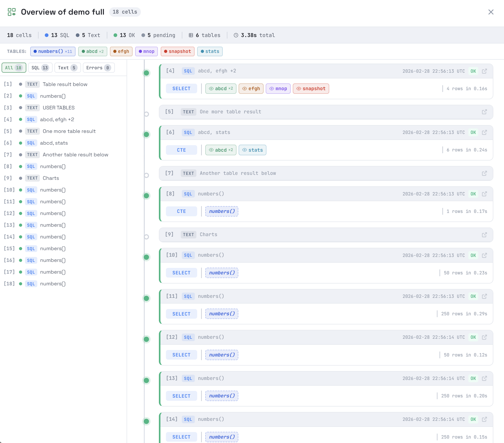
Task: Open cell [4] via its external link icon
Action: pos(484,71)
